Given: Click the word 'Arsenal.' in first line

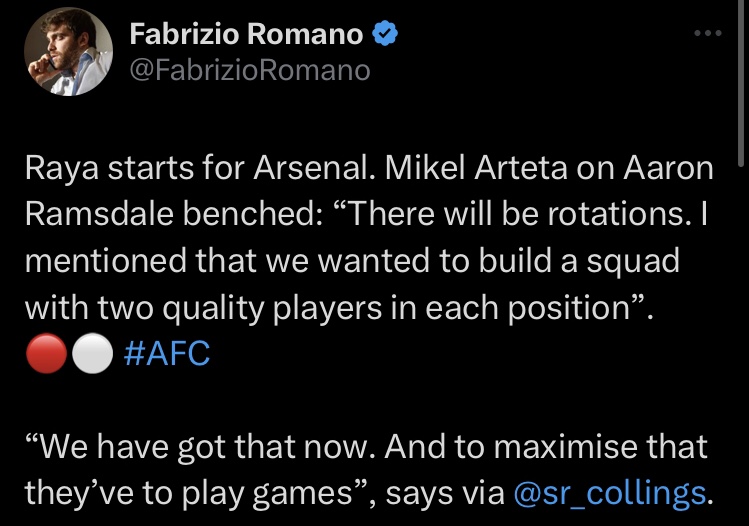Looking at the screenshot, I should click(x=314, y=168).
